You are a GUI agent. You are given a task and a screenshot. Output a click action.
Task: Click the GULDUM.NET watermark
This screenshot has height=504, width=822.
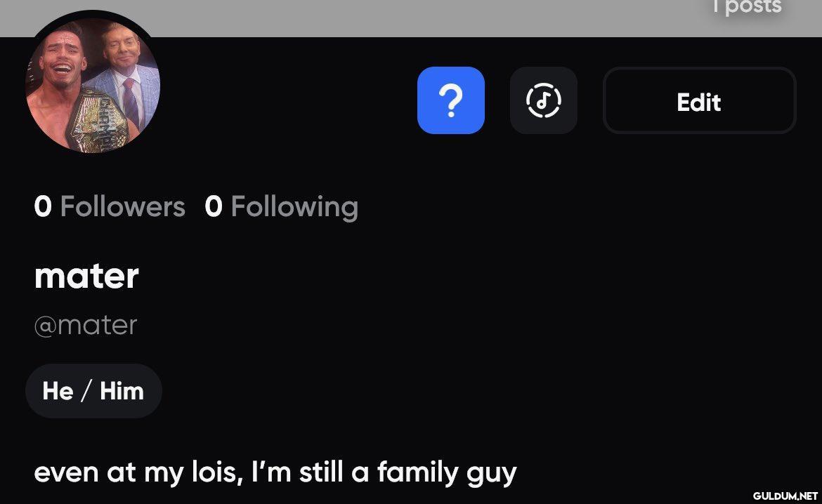785,495
